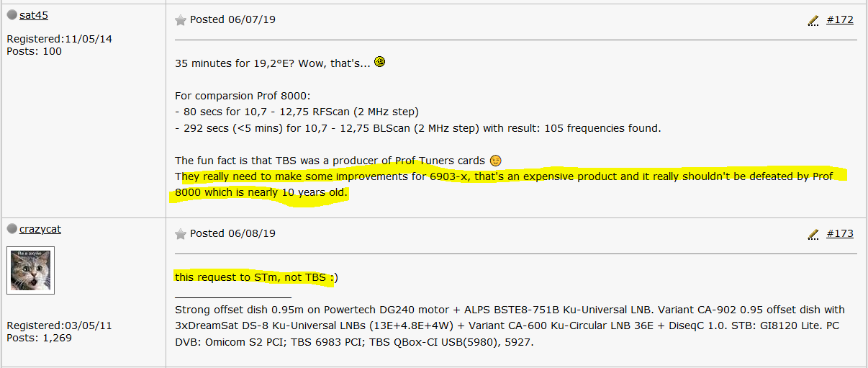Open the #173 post permalink
Viewport: 868px width, 368px height.
[x=839, y=233]
